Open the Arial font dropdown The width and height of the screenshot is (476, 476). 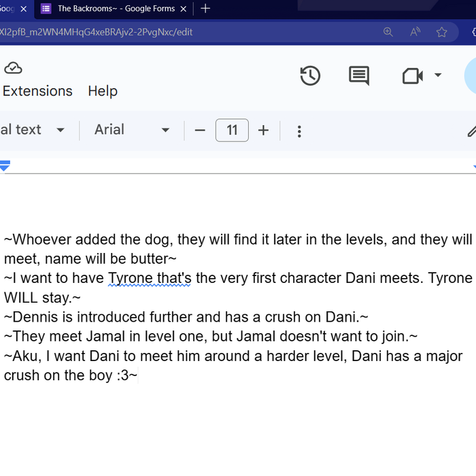[132, 130]
